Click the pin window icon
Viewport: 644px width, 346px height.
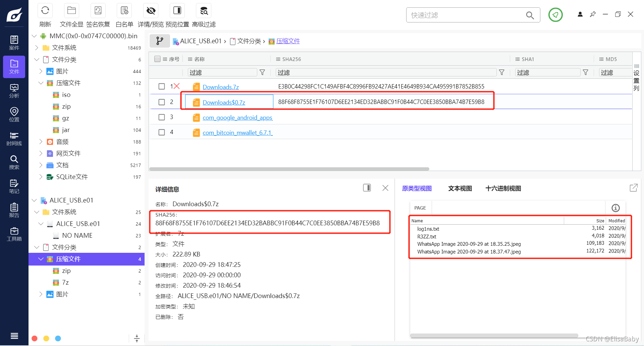tap(593, 14)
